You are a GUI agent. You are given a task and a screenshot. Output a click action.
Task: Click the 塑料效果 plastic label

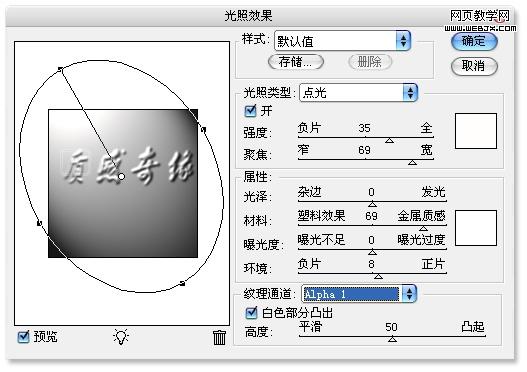coord(321,216)
